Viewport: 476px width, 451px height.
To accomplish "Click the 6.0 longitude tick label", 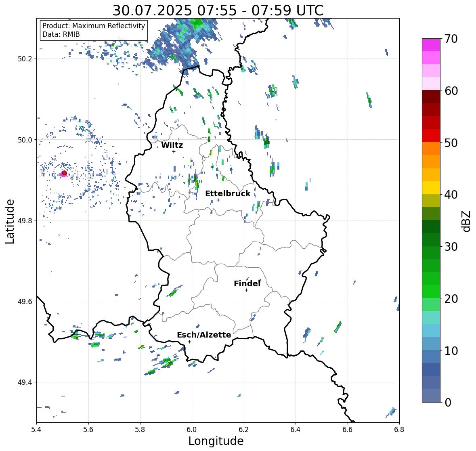I will point(192,430).
